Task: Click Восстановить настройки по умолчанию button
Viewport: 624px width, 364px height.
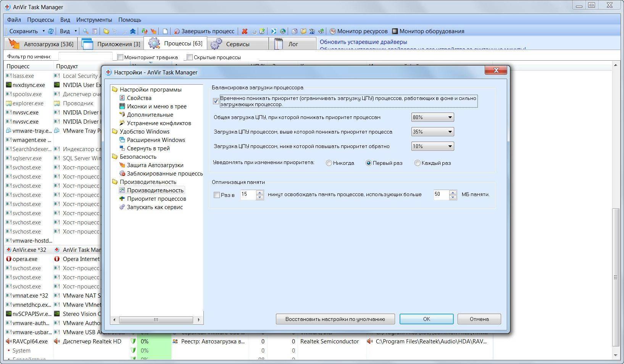Action: pyautogui.click(x=335, y=319)
